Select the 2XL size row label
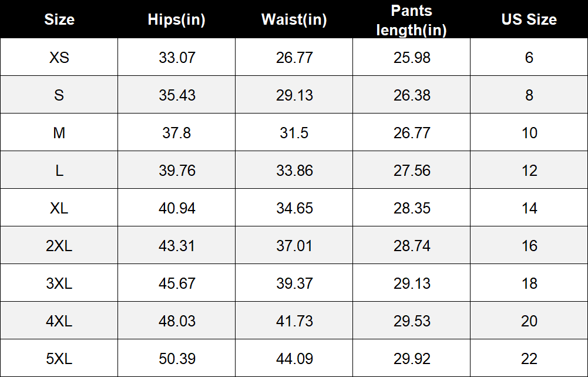This screenshot has width=588, height=377. [x=59, y=246]
